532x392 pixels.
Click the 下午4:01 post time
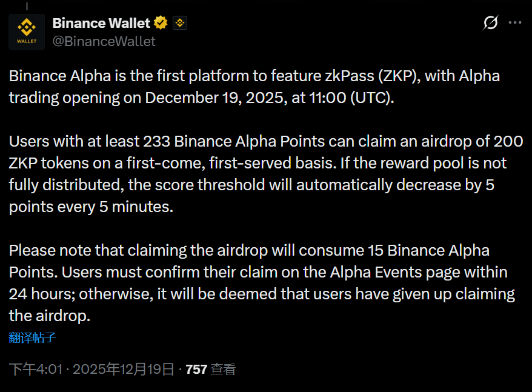(36, 369)
